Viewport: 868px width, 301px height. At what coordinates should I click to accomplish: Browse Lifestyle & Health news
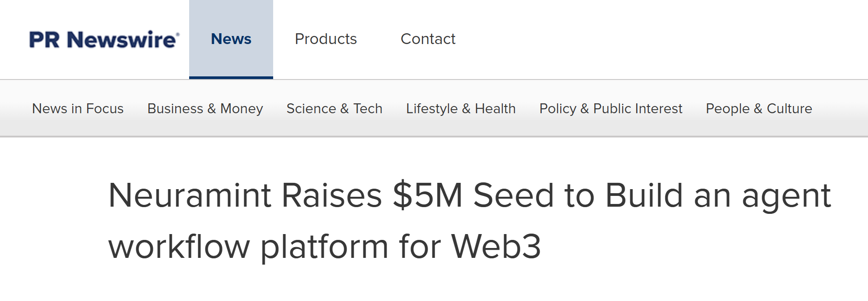click(461, 109)
